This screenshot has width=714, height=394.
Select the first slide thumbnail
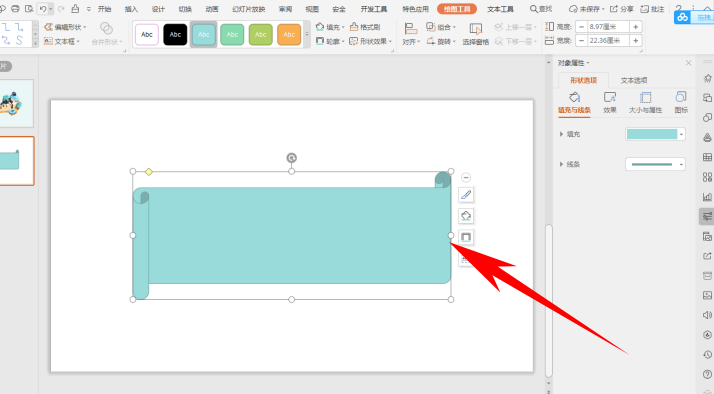pos(17,103)
